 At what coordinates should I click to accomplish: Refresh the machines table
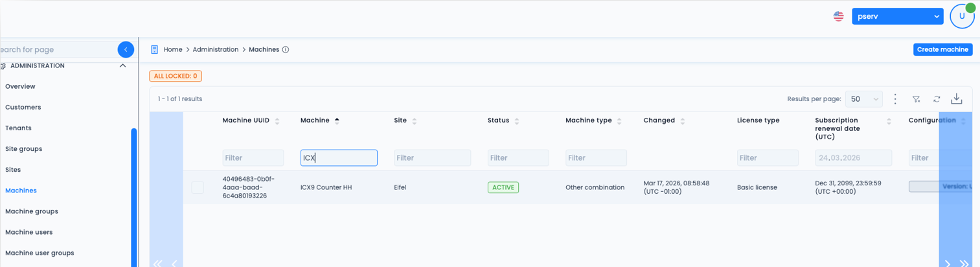coord(937,99)
